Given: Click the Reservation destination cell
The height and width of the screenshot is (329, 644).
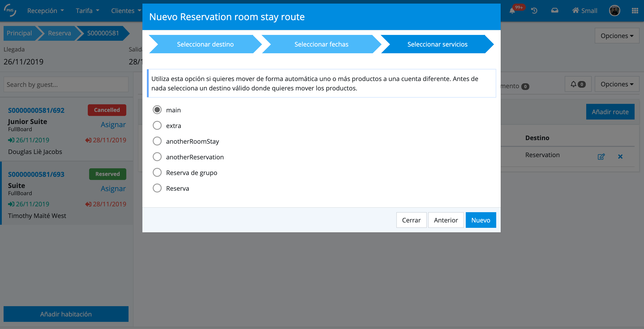Looking at the screenshot, I should tap(543, 155).
